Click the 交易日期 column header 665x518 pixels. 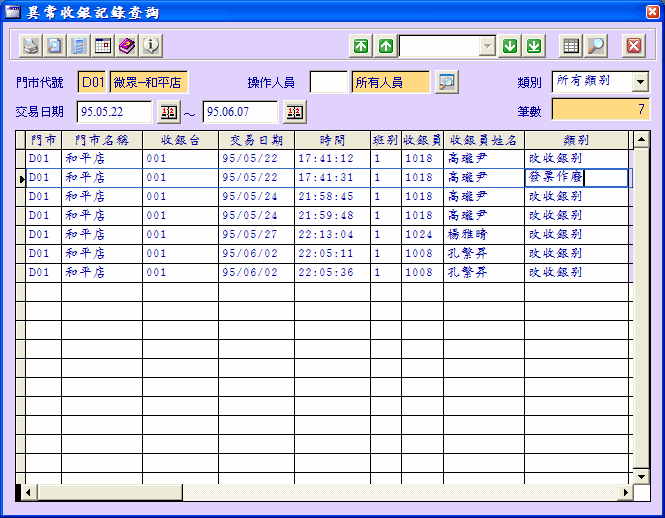256,139
